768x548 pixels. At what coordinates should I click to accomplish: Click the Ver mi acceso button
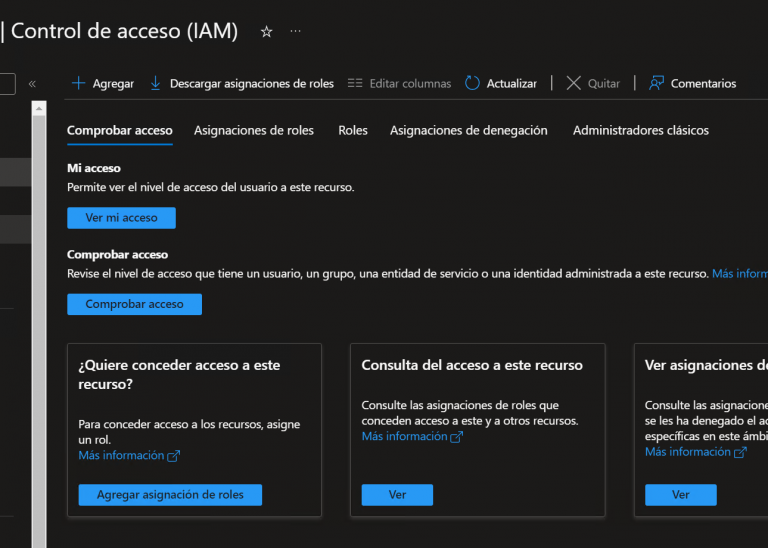(121, 218)
